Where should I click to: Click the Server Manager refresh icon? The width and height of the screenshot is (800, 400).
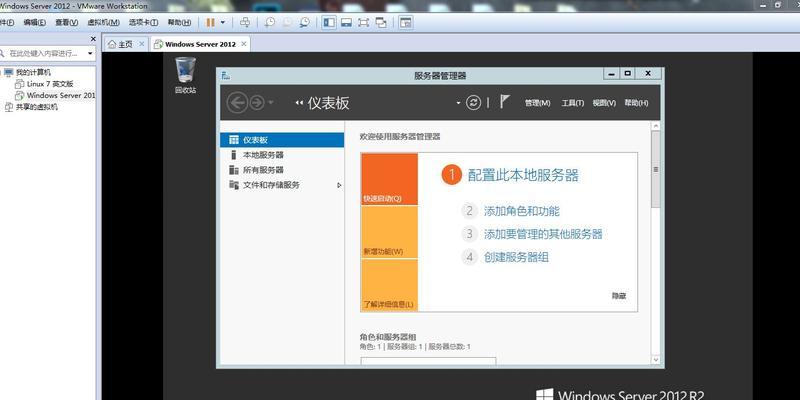pos(473,103)
